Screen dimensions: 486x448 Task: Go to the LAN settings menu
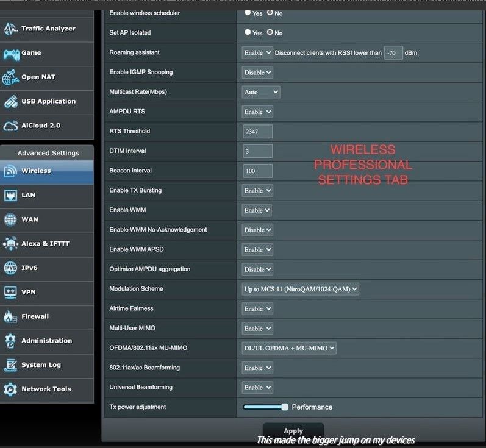click(28, 195)
